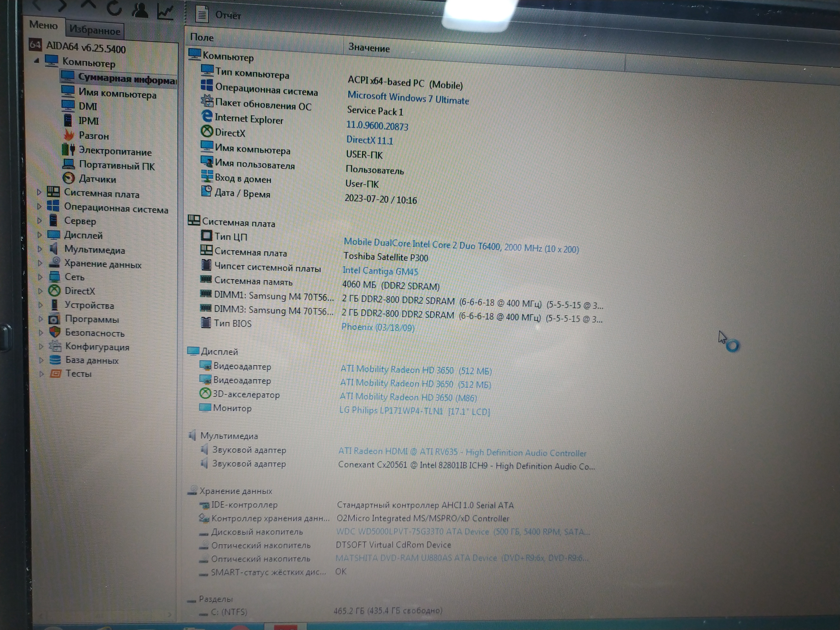Open the Intel Cantiga GM45 link
840x630 pixels.
coord(380,271)
